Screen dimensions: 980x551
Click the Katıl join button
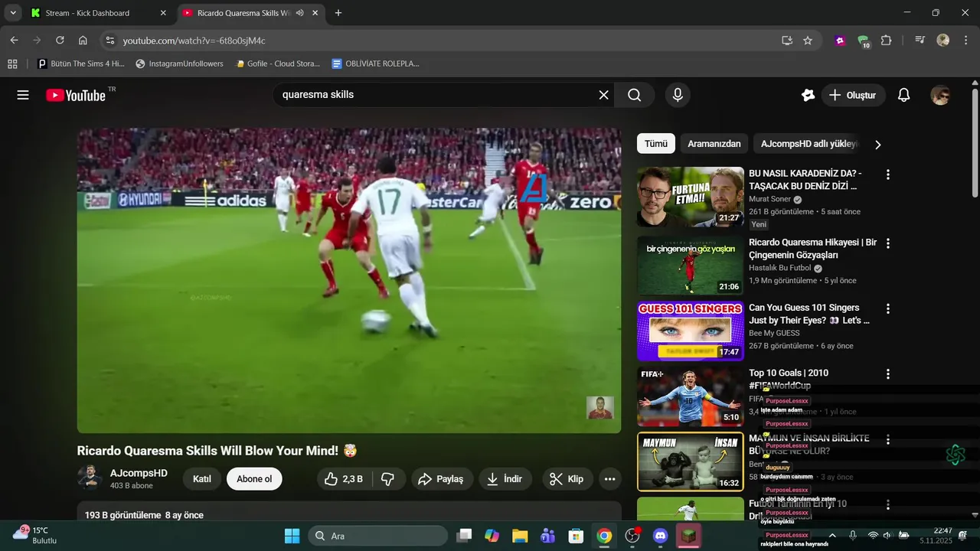[202, 479]
